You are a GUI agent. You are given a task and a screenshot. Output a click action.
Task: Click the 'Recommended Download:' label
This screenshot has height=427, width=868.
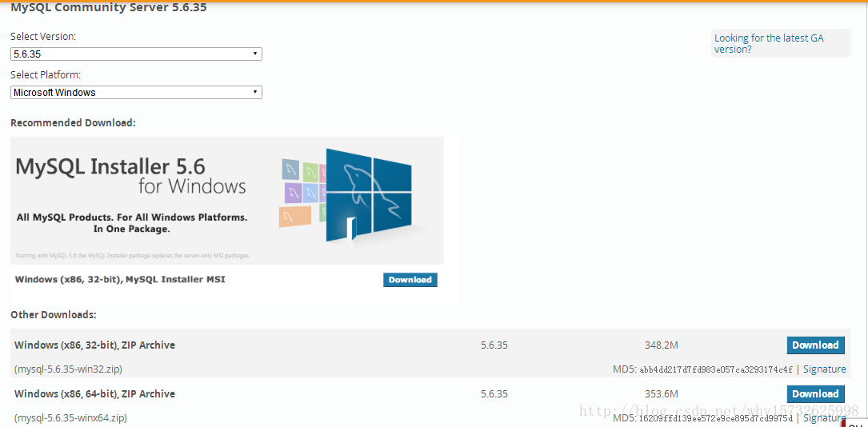(x=73, y=123)
